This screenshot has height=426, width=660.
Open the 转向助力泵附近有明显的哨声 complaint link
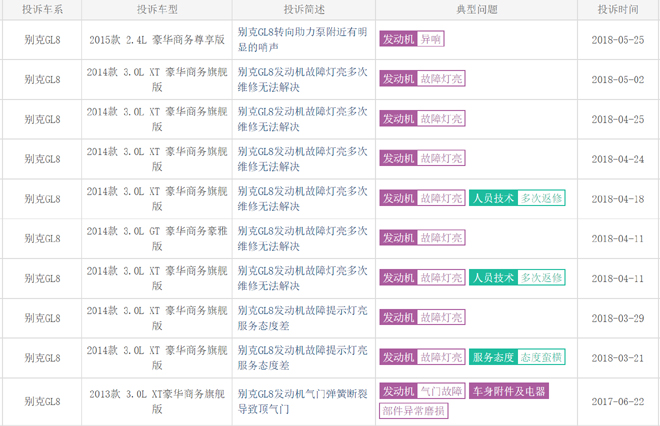[302, 40]
